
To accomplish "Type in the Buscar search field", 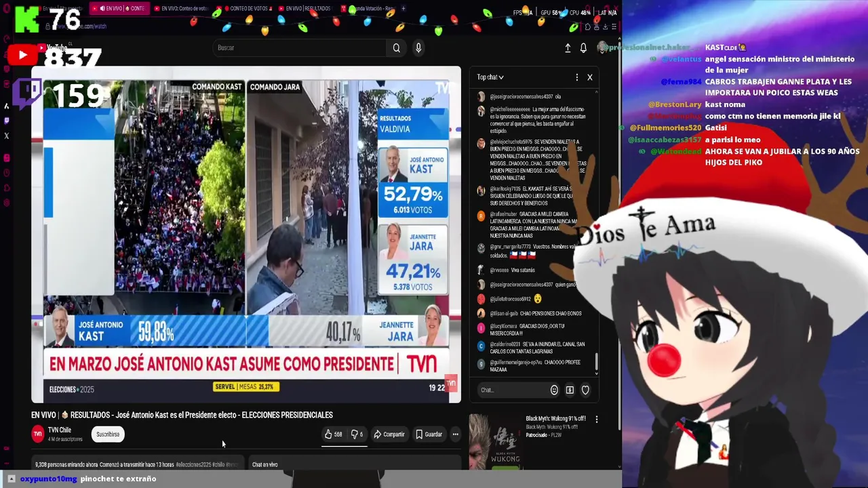I will coord(300,47).
